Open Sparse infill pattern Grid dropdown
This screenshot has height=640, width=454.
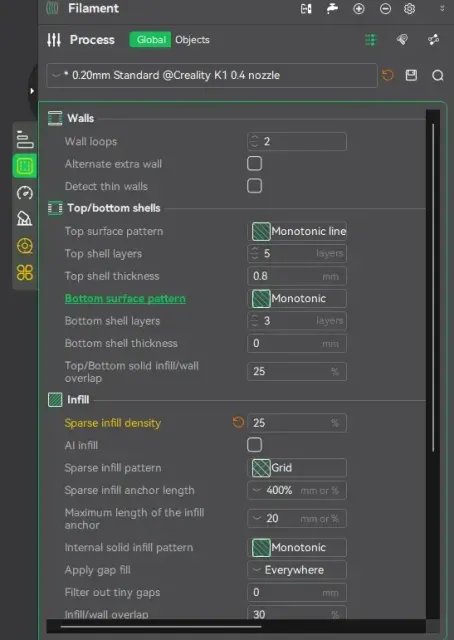click(297, 468)
